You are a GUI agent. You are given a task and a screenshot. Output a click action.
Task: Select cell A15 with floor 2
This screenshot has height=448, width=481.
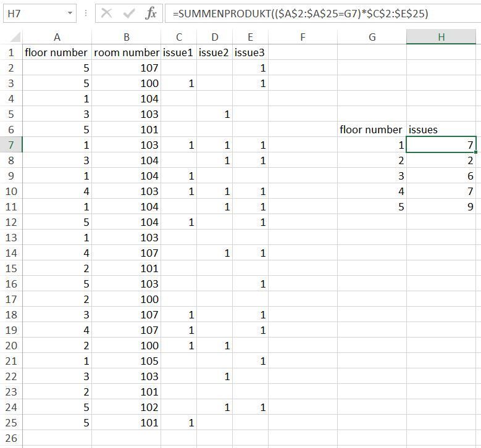click(57, 268)
